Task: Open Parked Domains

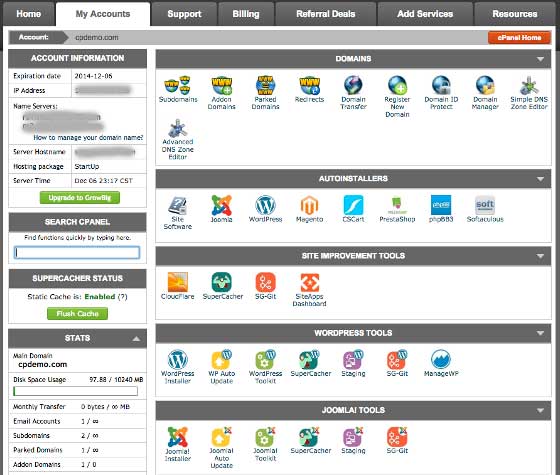Action: pos(265,93)
